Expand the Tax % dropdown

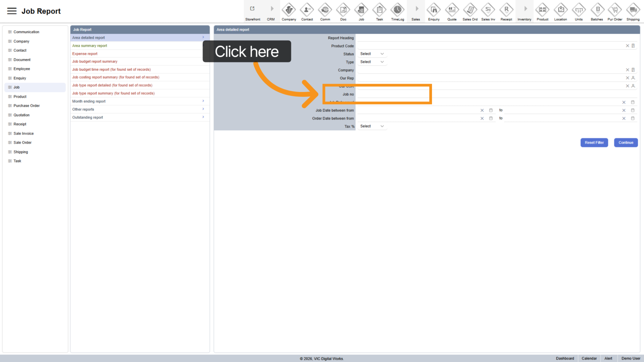(372, 126)
